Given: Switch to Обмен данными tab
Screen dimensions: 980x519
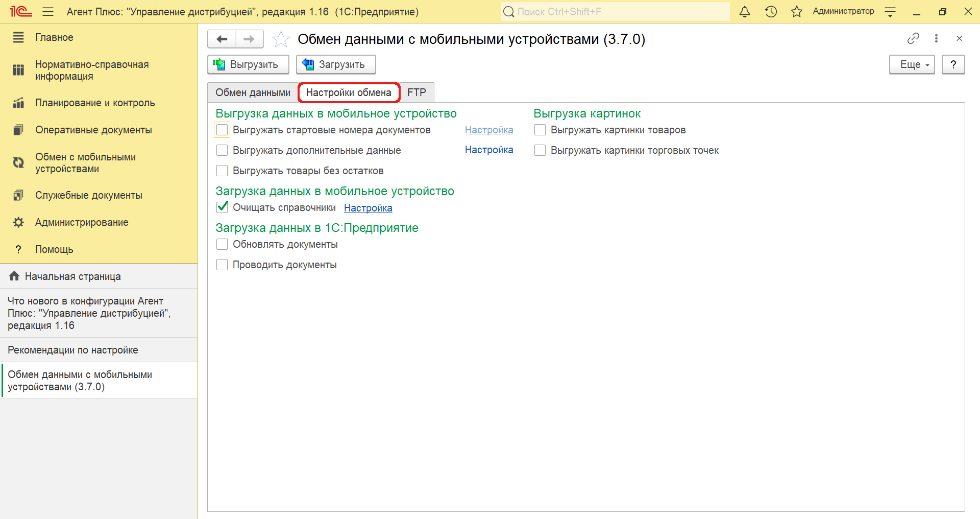Looking at the screenshot, I should pyautogui.click(x=253, y=92).
